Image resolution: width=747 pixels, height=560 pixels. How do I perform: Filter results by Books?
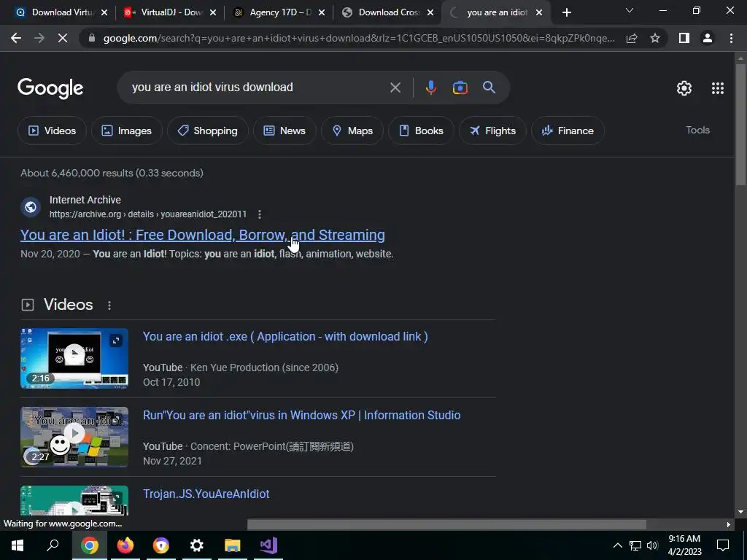pos(421,131)
